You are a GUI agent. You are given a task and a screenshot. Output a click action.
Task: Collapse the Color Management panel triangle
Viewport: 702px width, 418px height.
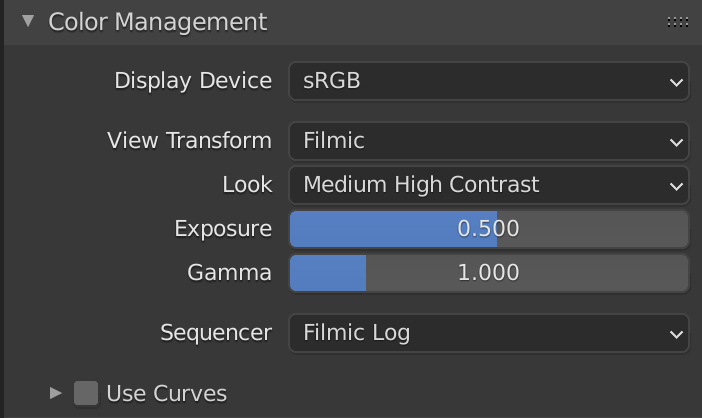tap(27, 21)
